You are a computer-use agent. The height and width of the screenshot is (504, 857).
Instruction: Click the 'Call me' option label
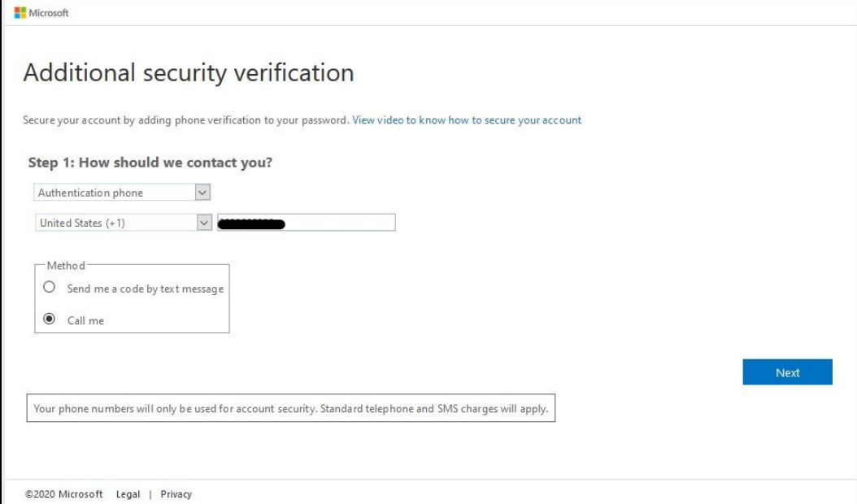click(x=85, y=320)
